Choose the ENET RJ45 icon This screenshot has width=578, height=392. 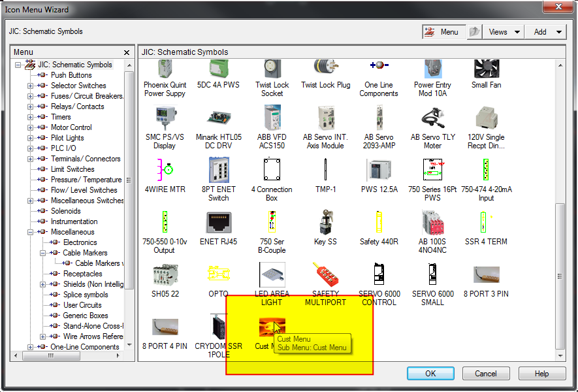(x=219, y=222)
